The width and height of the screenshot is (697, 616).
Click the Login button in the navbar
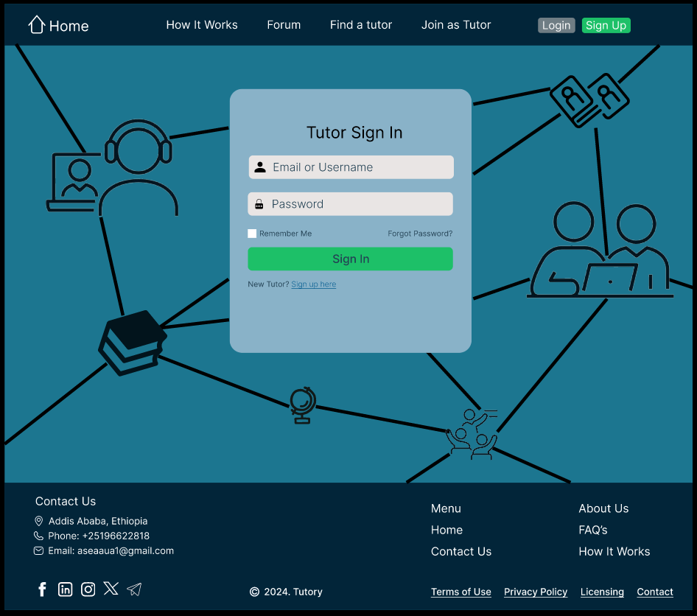pos(556,24)
